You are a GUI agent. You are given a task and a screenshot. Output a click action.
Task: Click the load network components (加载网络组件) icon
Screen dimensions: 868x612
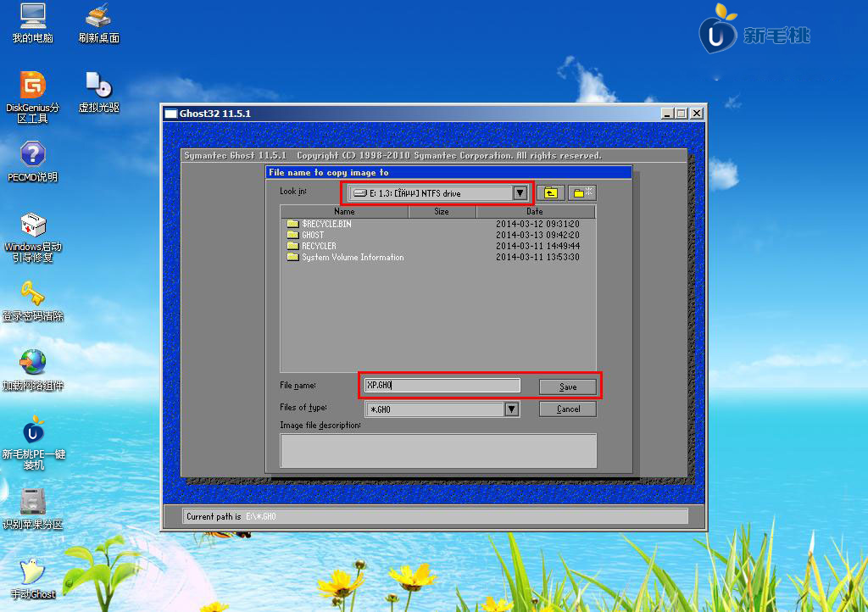(33, 370)
